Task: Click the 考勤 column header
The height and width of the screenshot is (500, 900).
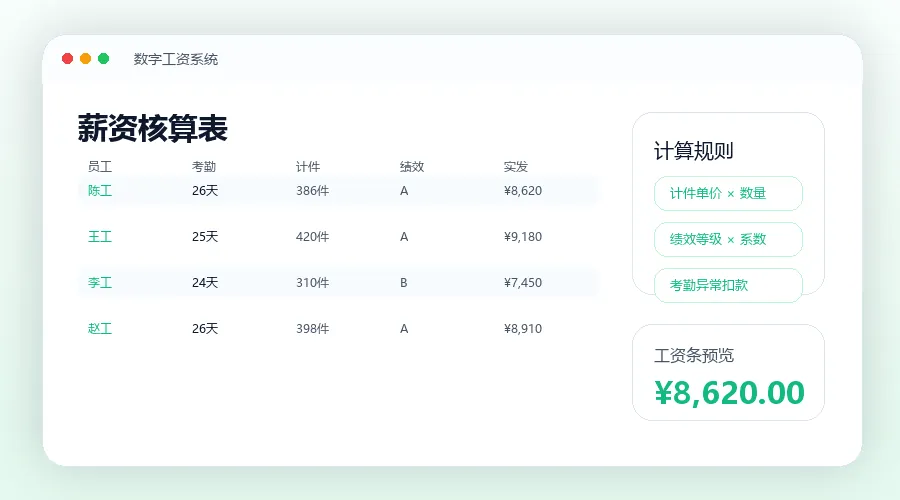Action: (x=204, y=166)
